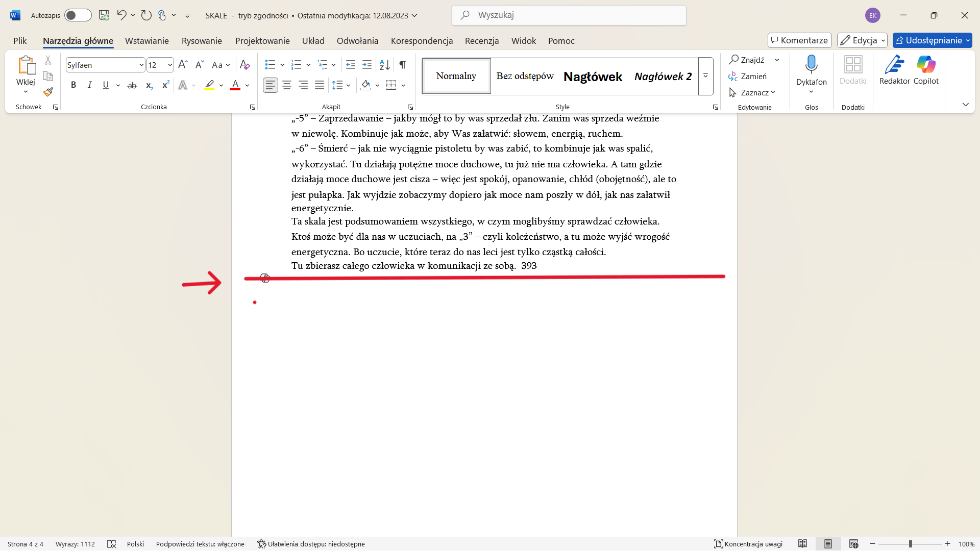Image resolution: width=980 pixels, height=551 pixels.
Task: Launch the Copilot icon in ribbon
Action: click(x=926, y=70)
